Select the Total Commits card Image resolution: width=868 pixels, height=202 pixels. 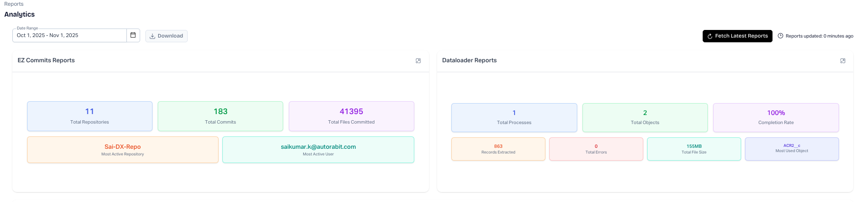pos(220,116)
